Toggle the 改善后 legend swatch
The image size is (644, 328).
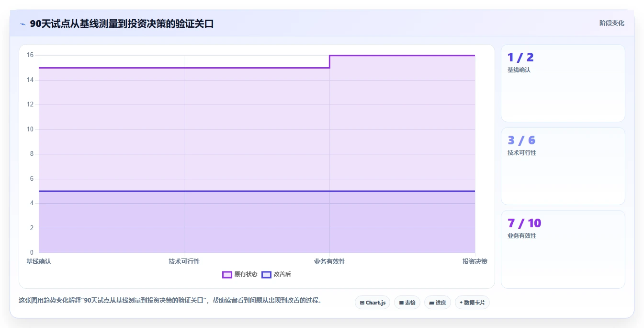[x=266, y=274]
